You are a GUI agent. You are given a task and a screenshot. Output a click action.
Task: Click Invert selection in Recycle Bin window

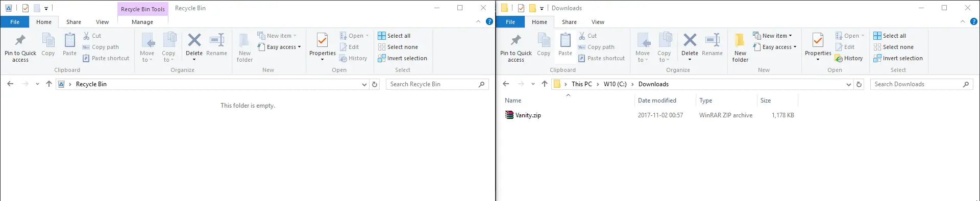(402, 58)
